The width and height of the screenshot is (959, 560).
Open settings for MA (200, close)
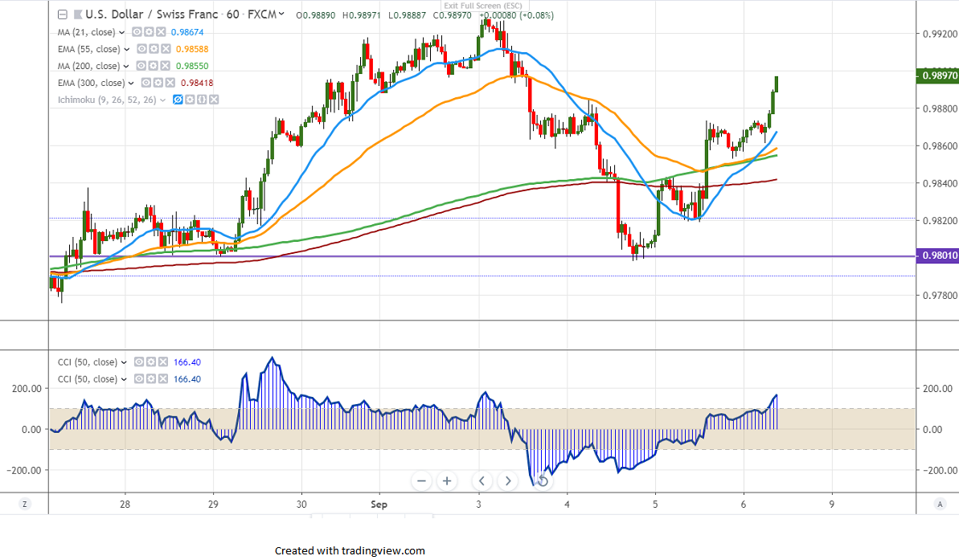(x=153, y=65)
